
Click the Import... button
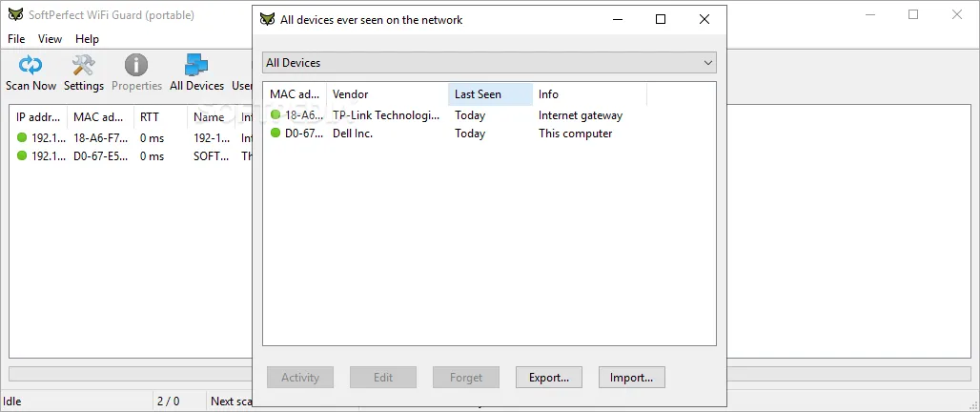(632, 378)
